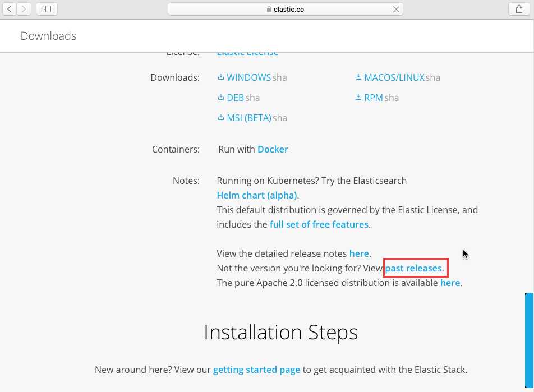This screenshot has height=392, width=534.
Task: Open the Helm chart (alpha) link
Action: click(257, 196)
